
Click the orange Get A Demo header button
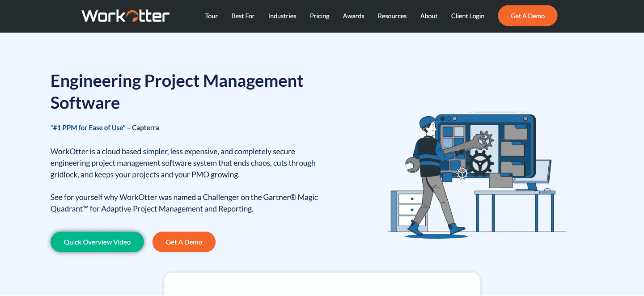coord(527,15)
